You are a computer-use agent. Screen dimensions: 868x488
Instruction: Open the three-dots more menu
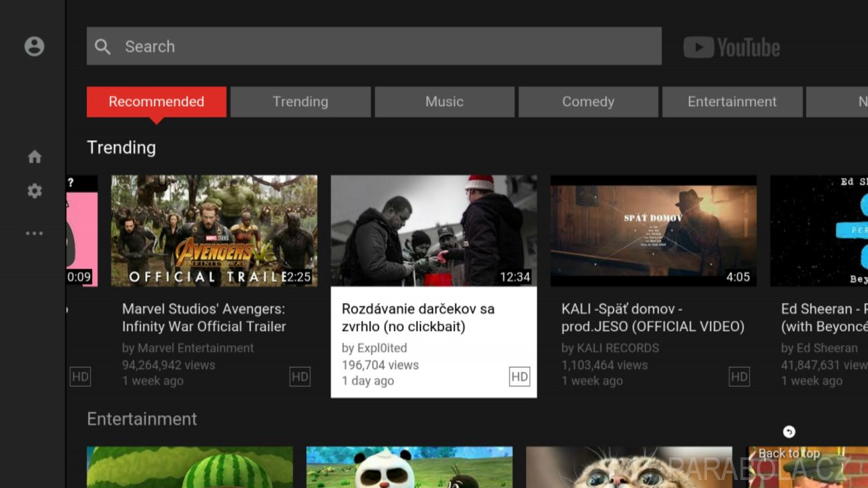(34, 233)
